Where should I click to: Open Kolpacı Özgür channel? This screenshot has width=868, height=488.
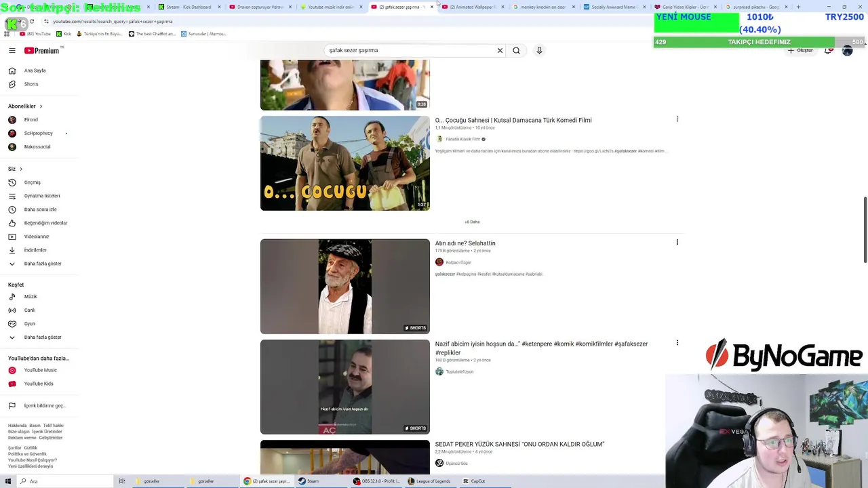pos(458,262)
